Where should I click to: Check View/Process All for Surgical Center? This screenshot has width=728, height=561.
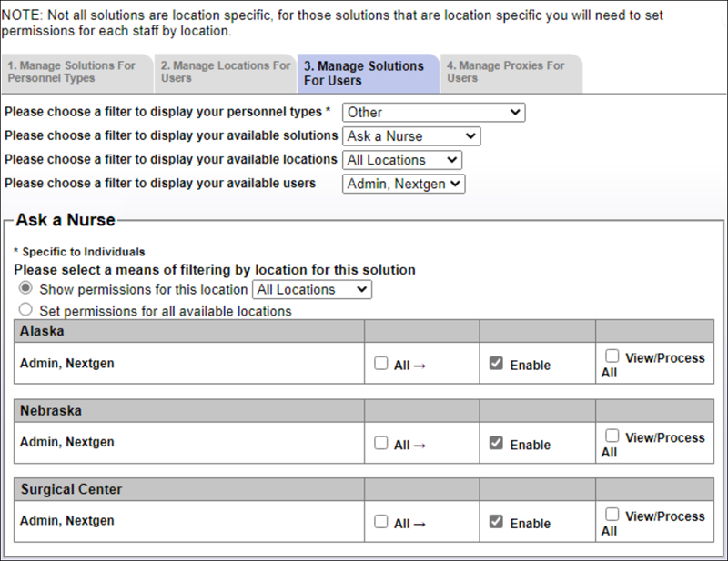612,514
